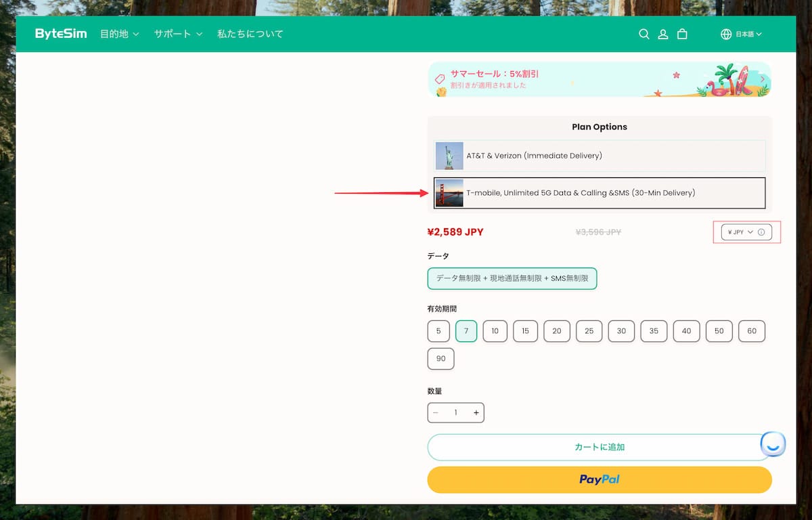Image resolution: width=812 pixels, height=520 pixels.
Task: Click the ByteSim logo
Action: coord(61,34)
